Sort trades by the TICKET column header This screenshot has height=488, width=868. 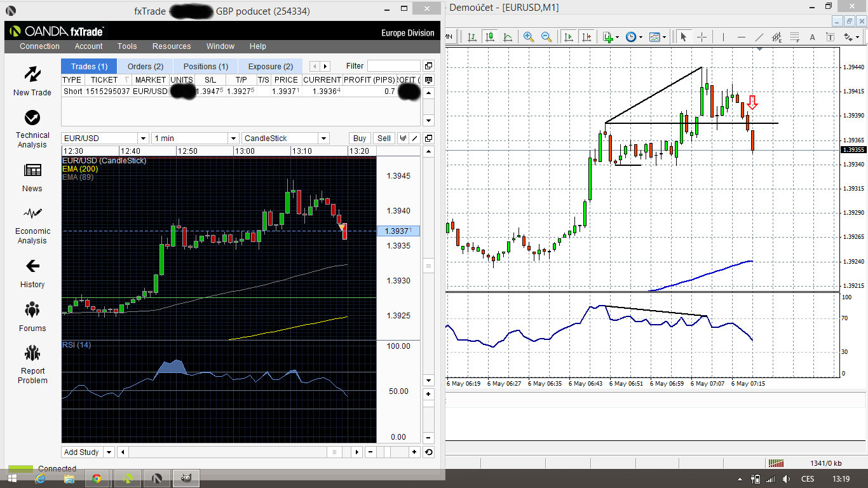click(x=109, y=80)
